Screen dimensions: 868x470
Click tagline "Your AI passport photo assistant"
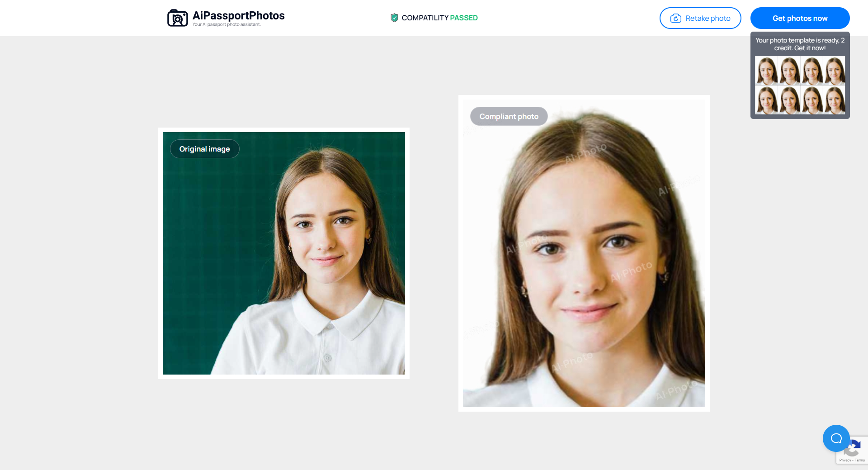click(226, 24)
